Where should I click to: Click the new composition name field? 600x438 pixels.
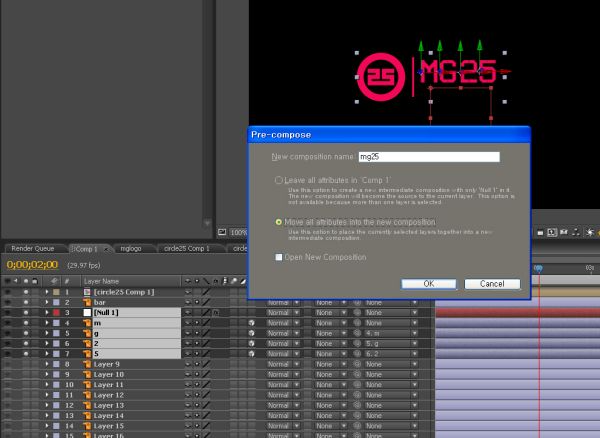(x=429, y=157)
